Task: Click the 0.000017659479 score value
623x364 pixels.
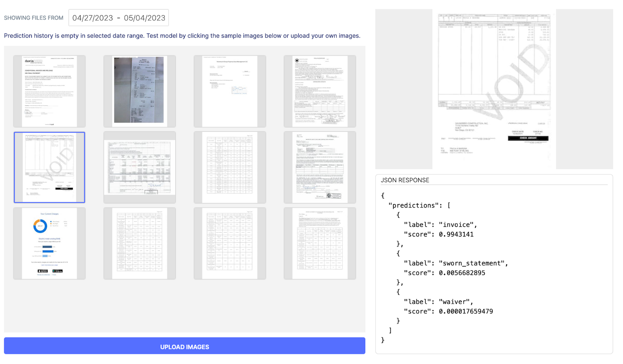Action: click(466, 311)
